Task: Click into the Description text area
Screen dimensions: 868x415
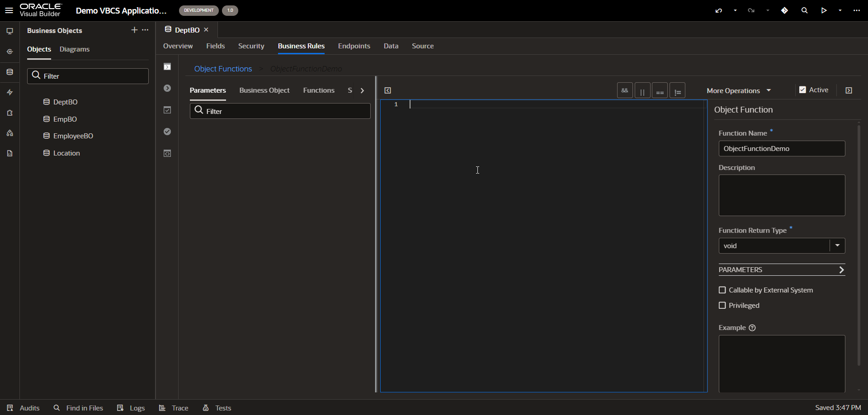Action: (x=782, y=195)
